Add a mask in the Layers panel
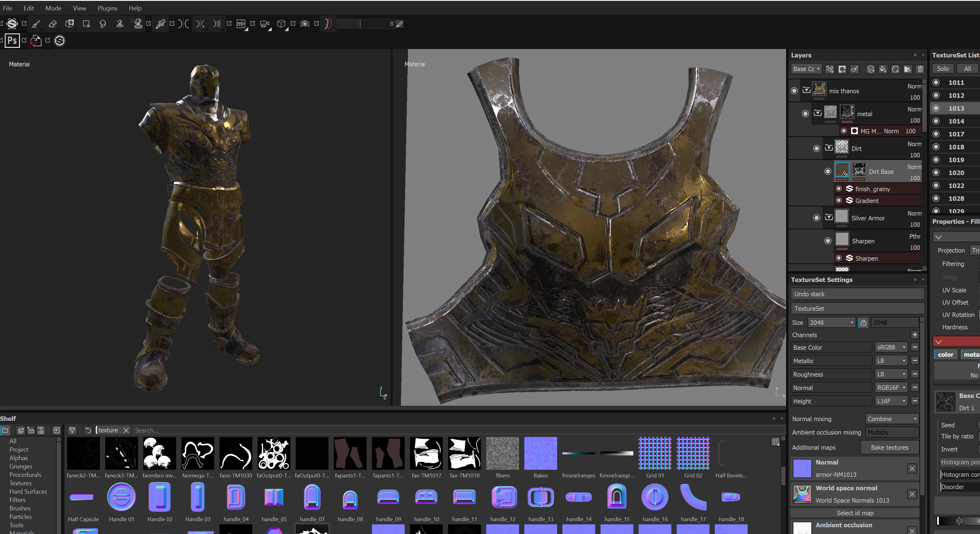The image size is (980, 534). (x=842, y=69)
